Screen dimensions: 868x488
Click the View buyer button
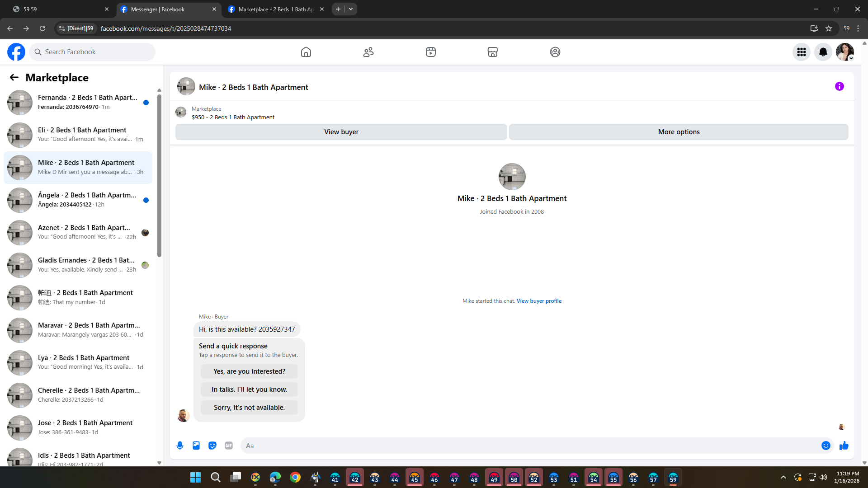click(341, 132)
